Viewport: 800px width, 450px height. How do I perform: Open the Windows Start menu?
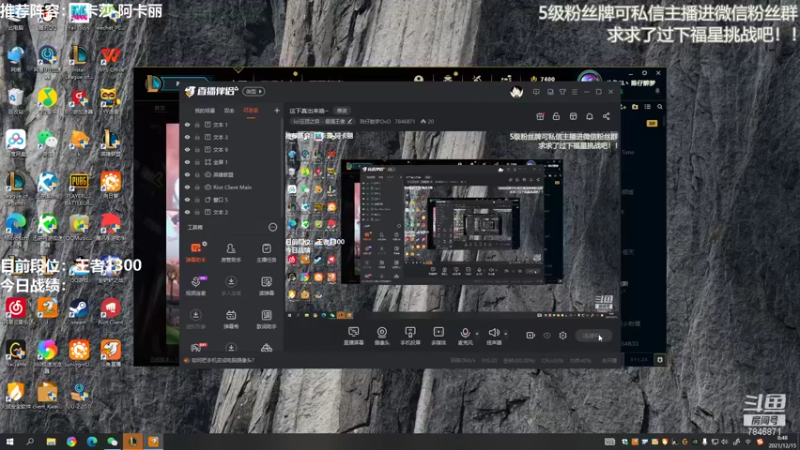tap(10, 441)
